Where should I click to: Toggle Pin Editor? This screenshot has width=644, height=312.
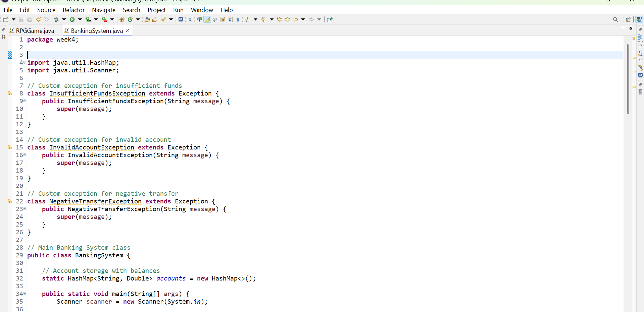coord(330,20)
